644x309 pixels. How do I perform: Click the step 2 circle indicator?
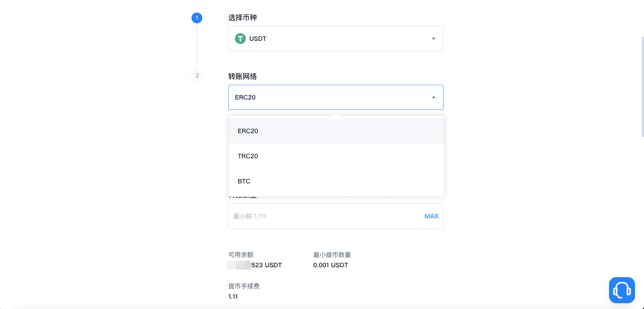tap(197, 76)
